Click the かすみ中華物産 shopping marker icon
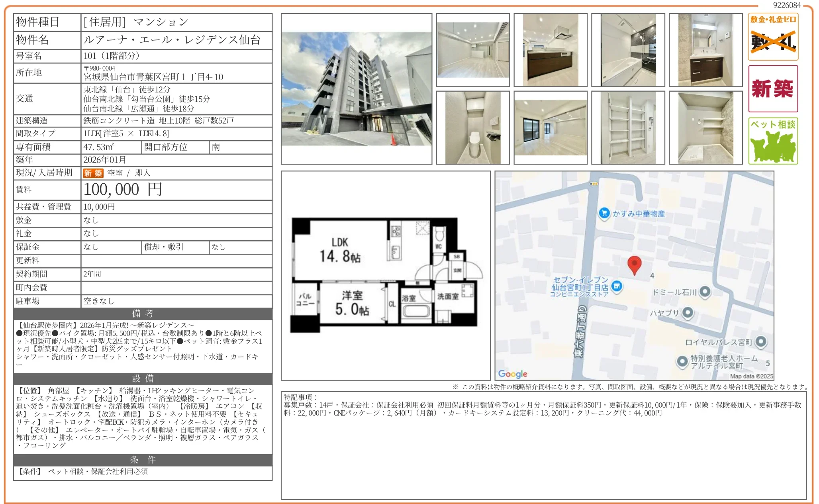Image resolution: width=819 pixels, height=504 pixels. tap(604, 213)
